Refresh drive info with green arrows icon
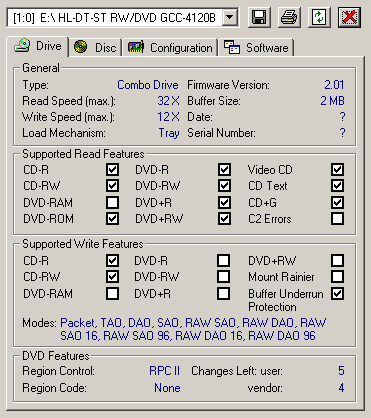Screen dimensions: 371x418 (319, 17)
